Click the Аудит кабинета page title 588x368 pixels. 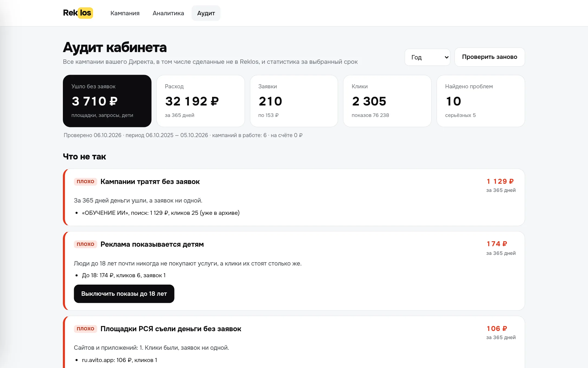(115, 47)
